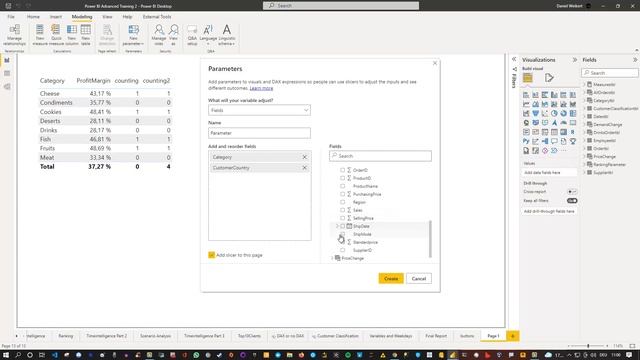Viewport: 640px width, 360px height.
Task: Tick the ProductID field checkbox
Action: 342,178
